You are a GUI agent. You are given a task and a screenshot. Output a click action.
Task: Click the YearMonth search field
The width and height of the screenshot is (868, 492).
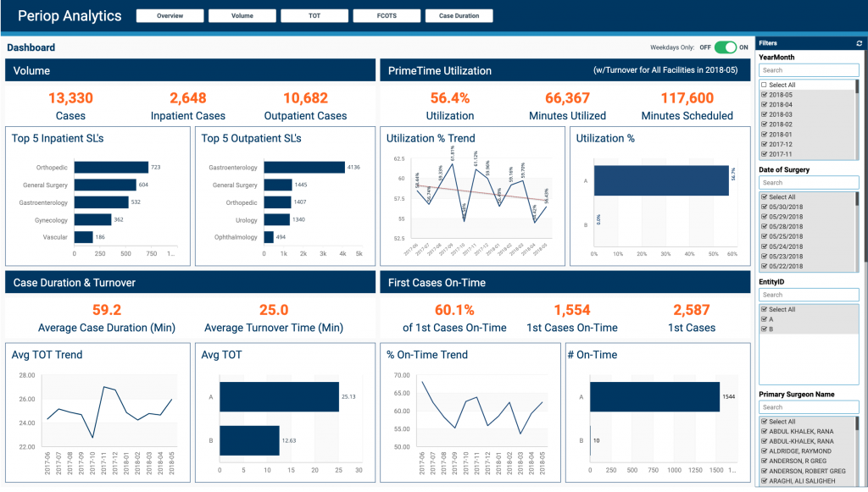(808, 69)
